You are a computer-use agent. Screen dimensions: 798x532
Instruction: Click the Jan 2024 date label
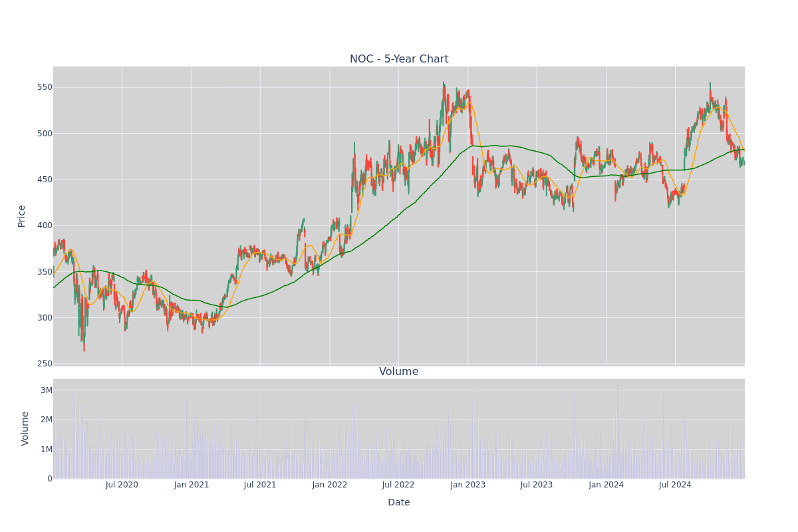(x=606, y=485)
